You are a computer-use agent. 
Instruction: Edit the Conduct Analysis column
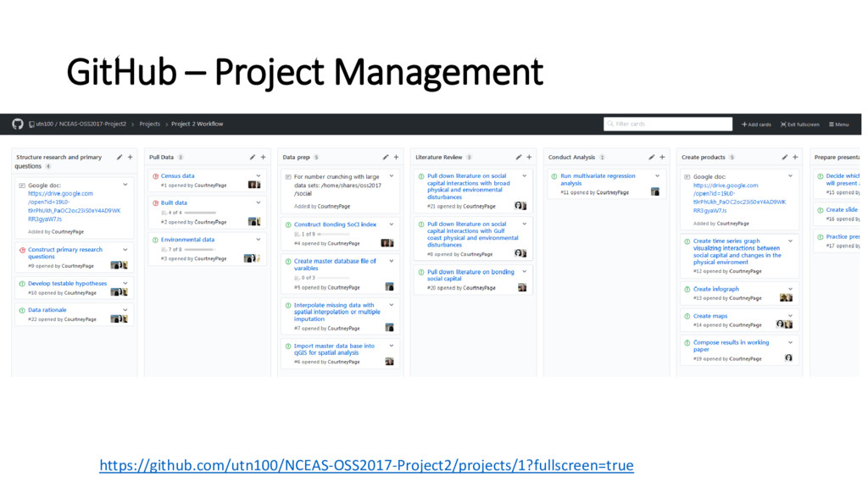point(652,157)
